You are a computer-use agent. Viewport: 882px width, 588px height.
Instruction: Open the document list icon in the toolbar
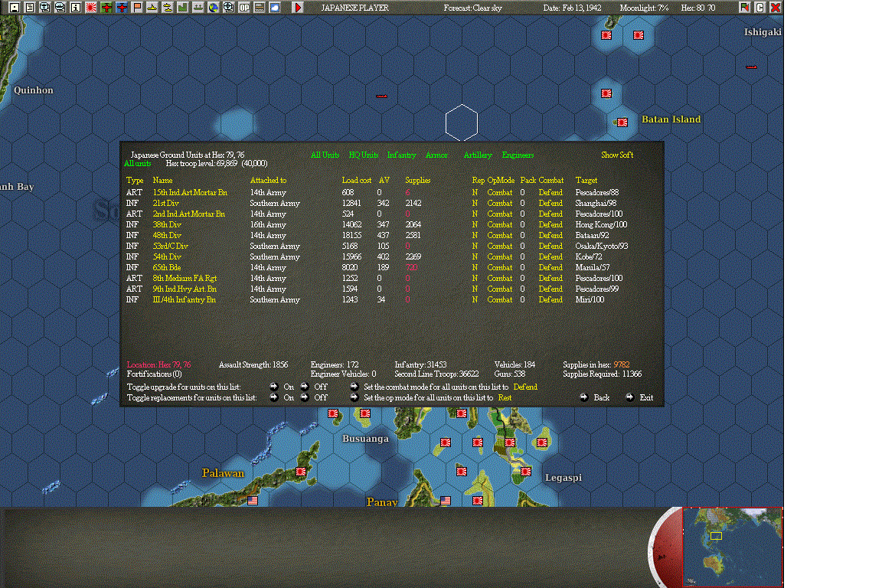[x=30, y=8]
